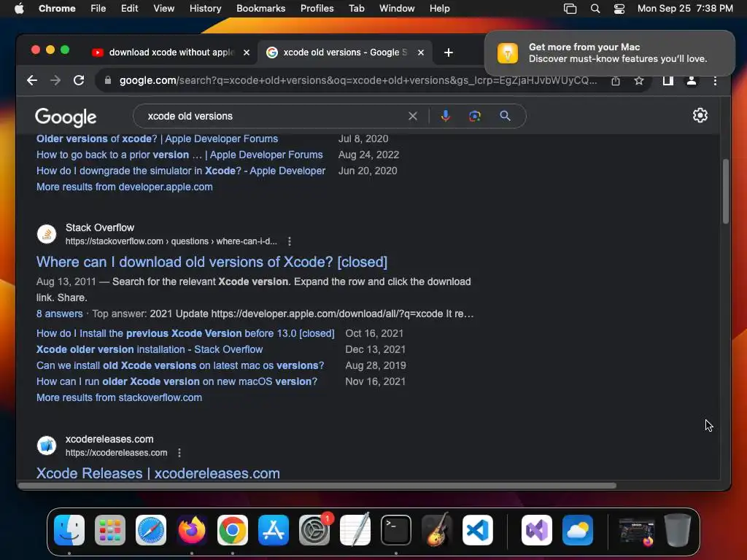Open Spotlight search in menu bar
Image resolution: width=747 pixels, height=560 pixels.
595,9
